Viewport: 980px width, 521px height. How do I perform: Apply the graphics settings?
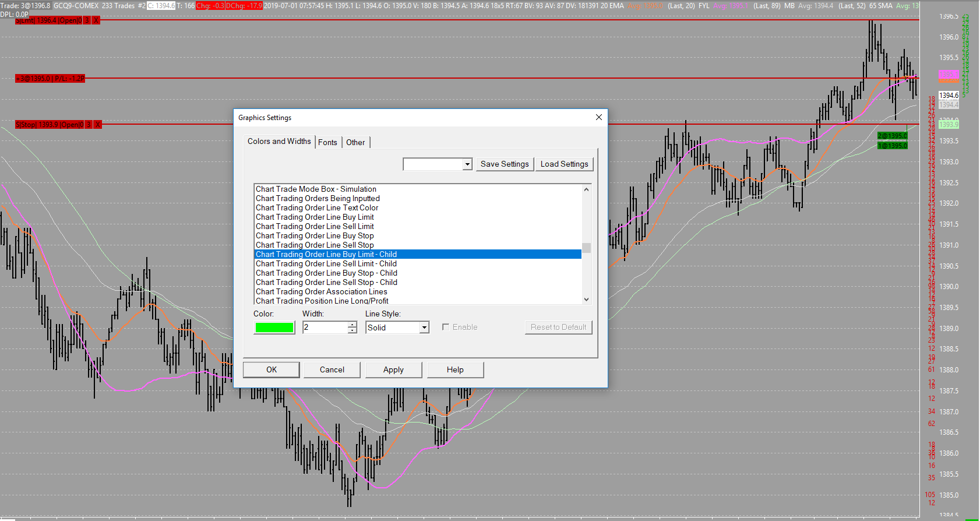coord(393,370)
